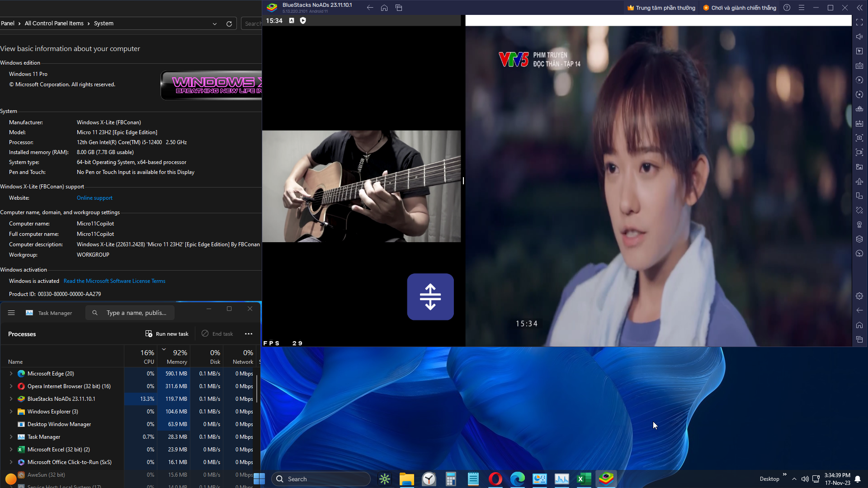Tap the blue split-screen resize button
Screen dimensions: 868x488
(430, 297)
